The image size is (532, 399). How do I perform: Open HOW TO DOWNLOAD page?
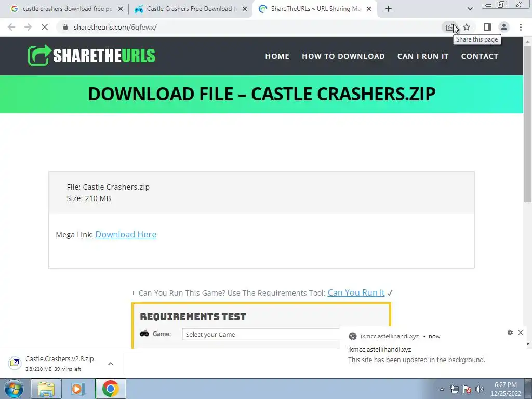343,56
